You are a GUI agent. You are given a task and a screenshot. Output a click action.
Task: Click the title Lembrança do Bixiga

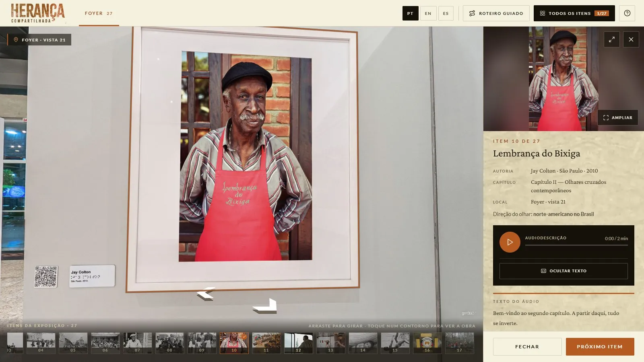[x=537, y=153]
